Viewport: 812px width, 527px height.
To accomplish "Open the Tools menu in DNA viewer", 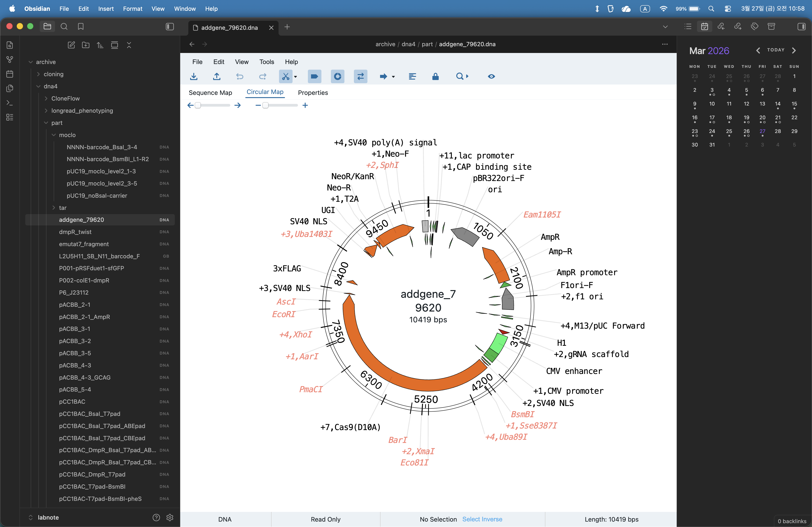I will (266, 62).
